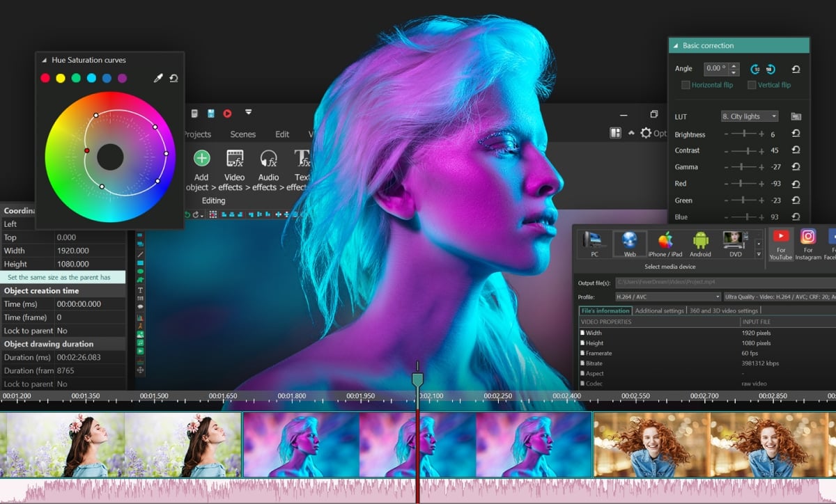Select the Android media device
This screenshot has width=836, height=504.
click(700, 244)
